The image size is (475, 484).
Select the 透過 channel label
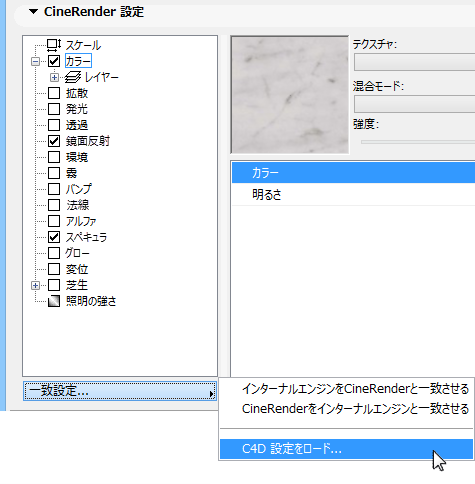click(x=77, y=125)
